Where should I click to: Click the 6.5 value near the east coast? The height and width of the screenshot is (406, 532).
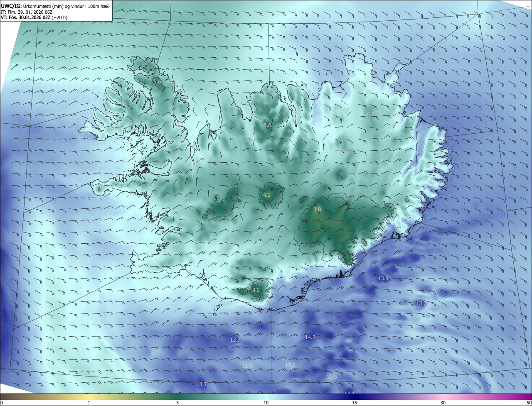click(x=406, y=128)
